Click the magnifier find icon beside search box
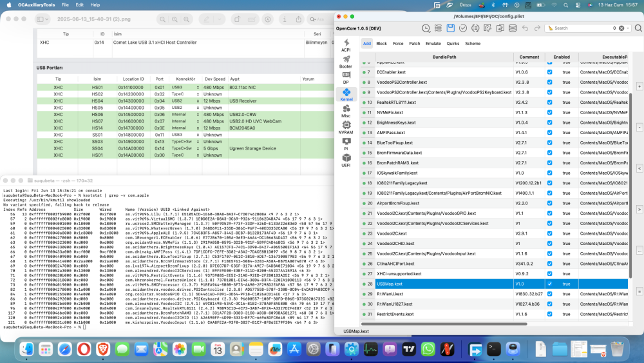The image size is (644, 363). click(x=638, y=28)
